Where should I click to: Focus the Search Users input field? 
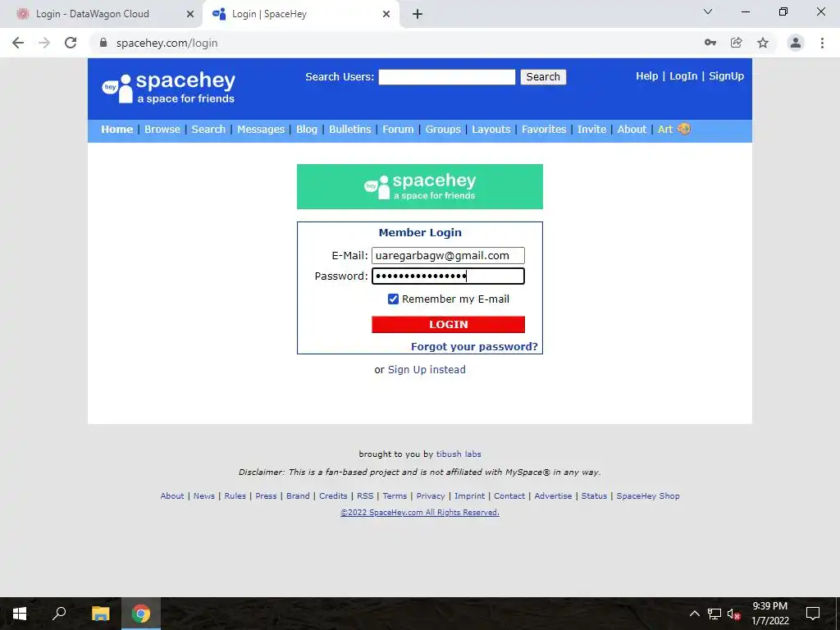click(447, 76)
